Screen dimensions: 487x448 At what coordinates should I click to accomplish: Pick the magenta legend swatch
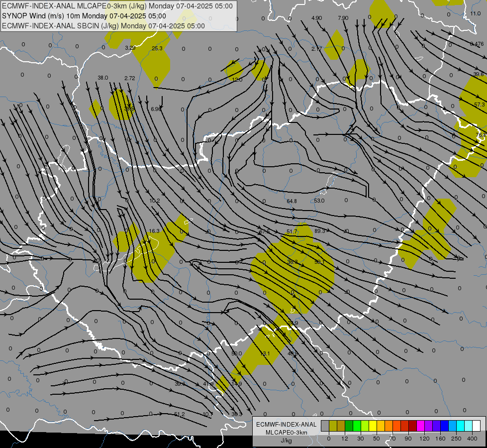coord(420,426)
